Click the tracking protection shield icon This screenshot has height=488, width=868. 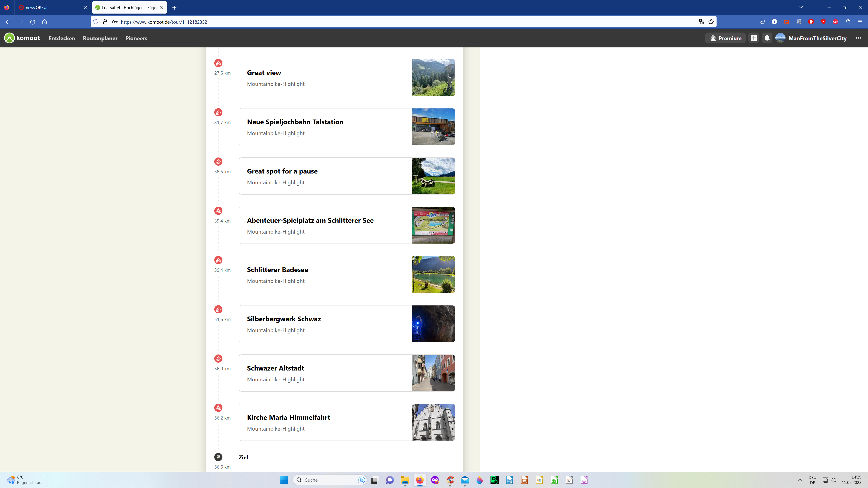tap(96, 22)
